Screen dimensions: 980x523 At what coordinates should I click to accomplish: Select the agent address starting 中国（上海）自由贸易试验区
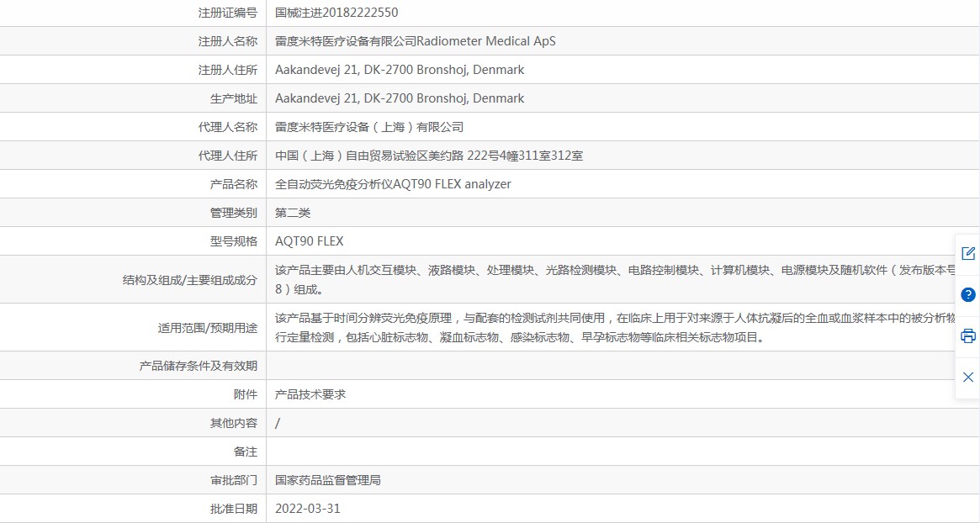429,156
